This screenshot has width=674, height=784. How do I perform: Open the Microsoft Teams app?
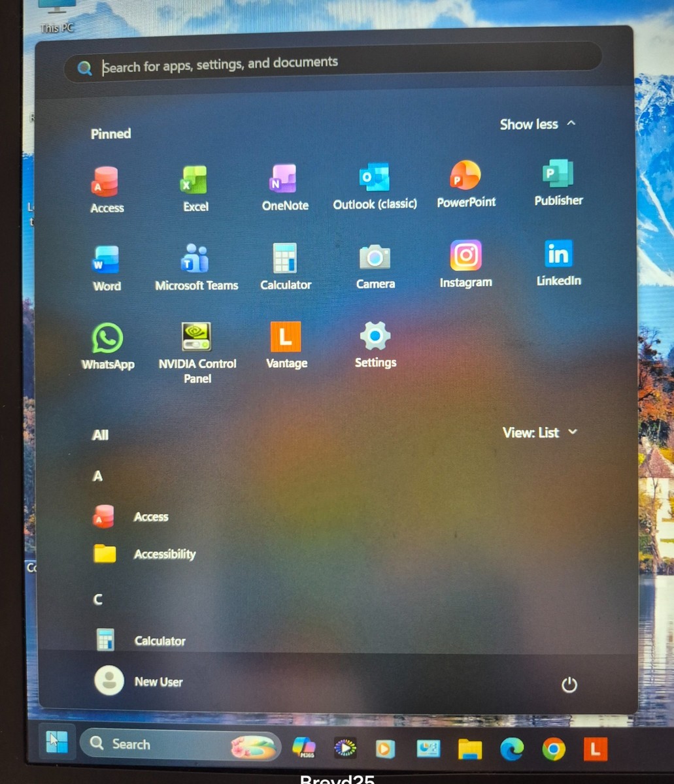[196, 267]
